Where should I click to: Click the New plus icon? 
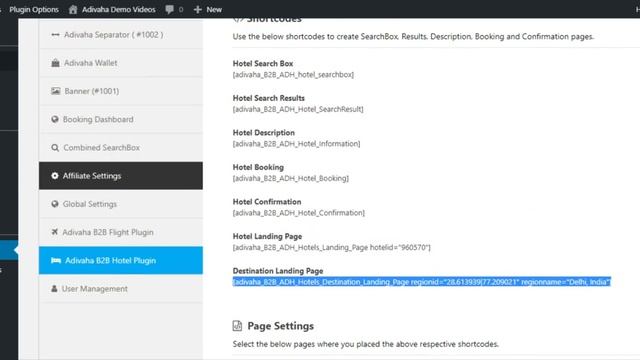point(198,9)
